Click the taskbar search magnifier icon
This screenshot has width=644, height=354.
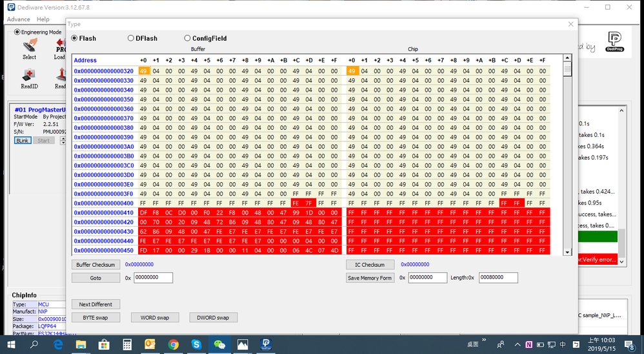pyautogui.click(x=34, y=344)
